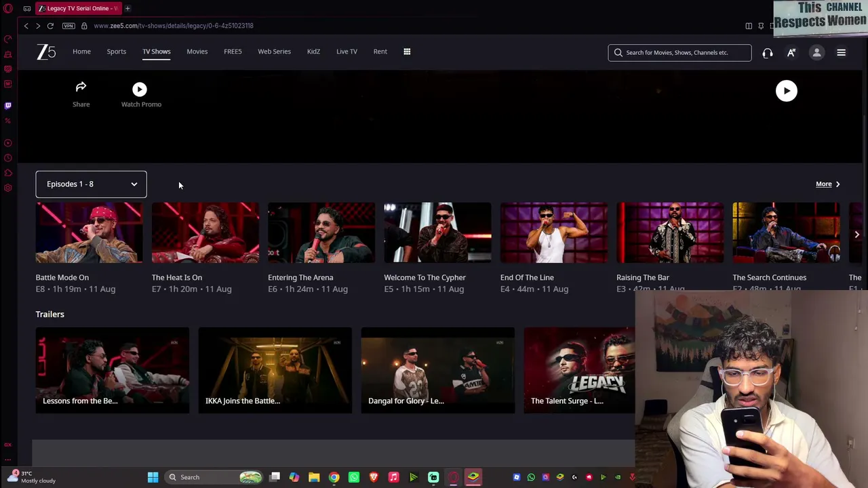Select the TV Shows nav item
This screenshot has height=488, width=868.
point(156,52)
